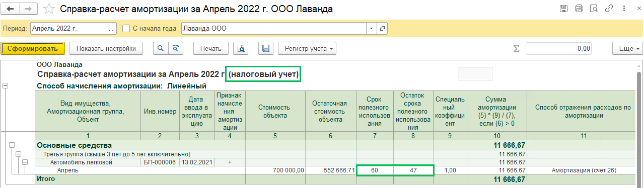Image resolution: width=644 pixels, height=188 pixels.
Task: Click the printer icon in title bar
Action: (x=579, y=9)
